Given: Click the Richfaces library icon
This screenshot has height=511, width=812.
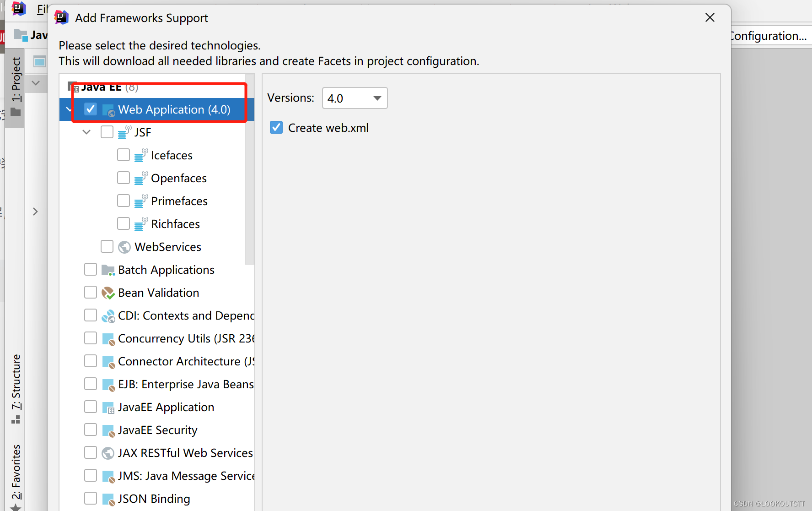Looking at the screenshot, I should [x=141, y=224].
